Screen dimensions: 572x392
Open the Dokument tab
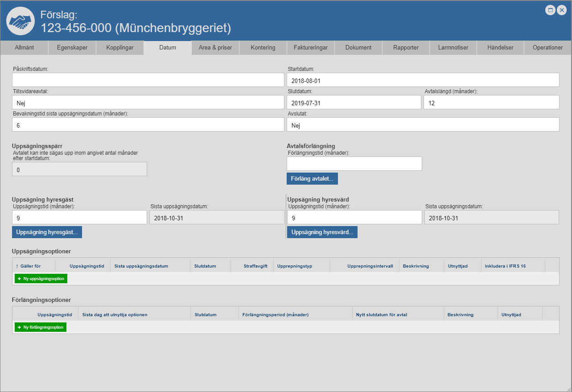click(x=358, y=48)
